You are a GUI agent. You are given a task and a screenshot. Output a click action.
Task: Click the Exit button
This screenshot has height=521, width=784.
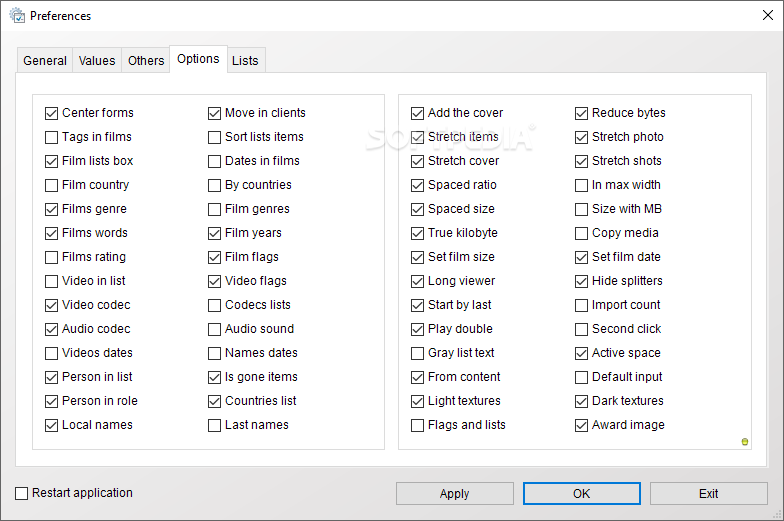pyautogui.click(x=708, y=494)
